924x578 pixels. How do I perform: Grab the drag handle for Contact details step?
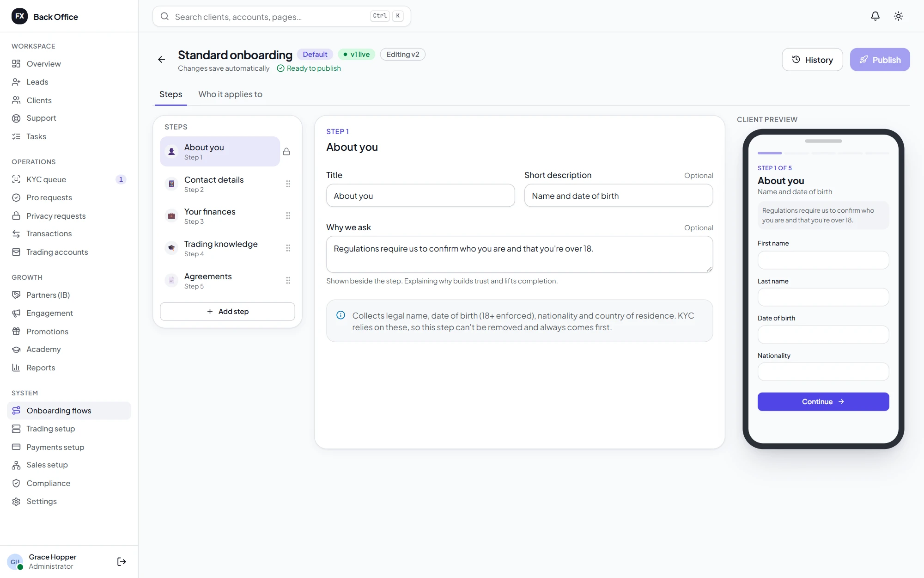(x=288, y=184)
